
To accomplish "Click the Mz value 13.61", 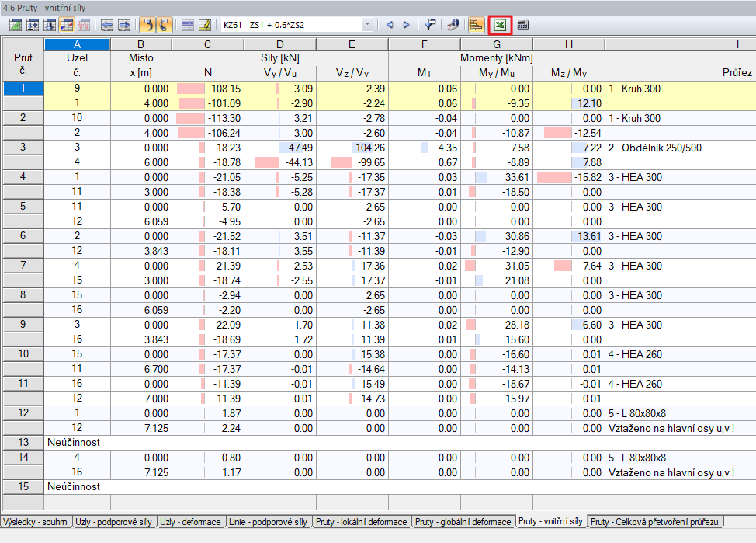I will click(589, 236).
